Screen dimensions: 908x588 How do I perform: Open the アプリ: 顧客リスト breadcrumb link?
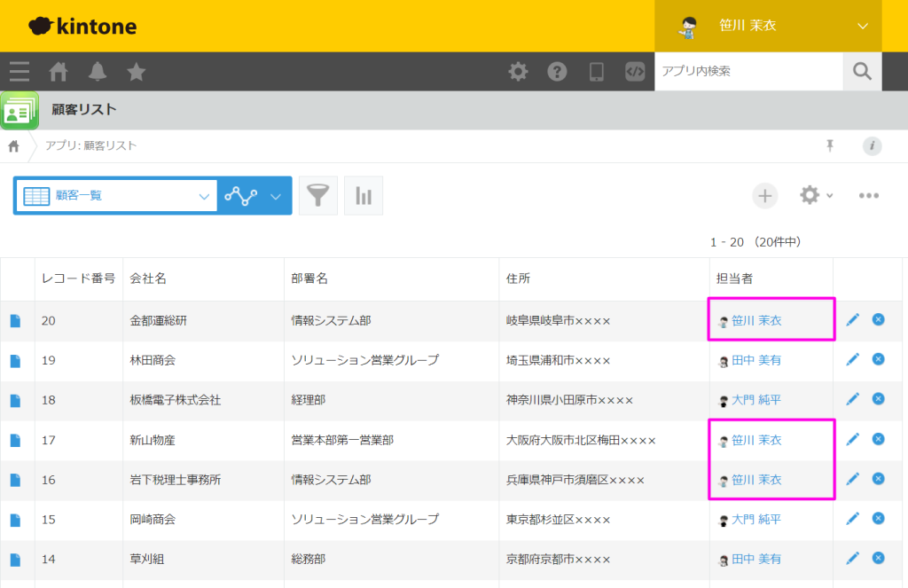click(91, 146)
